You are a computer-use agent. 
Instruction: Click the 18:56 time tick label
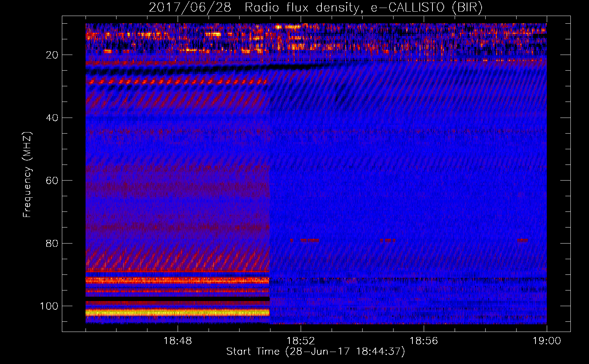pyautogui.click(x=424, y=341)
